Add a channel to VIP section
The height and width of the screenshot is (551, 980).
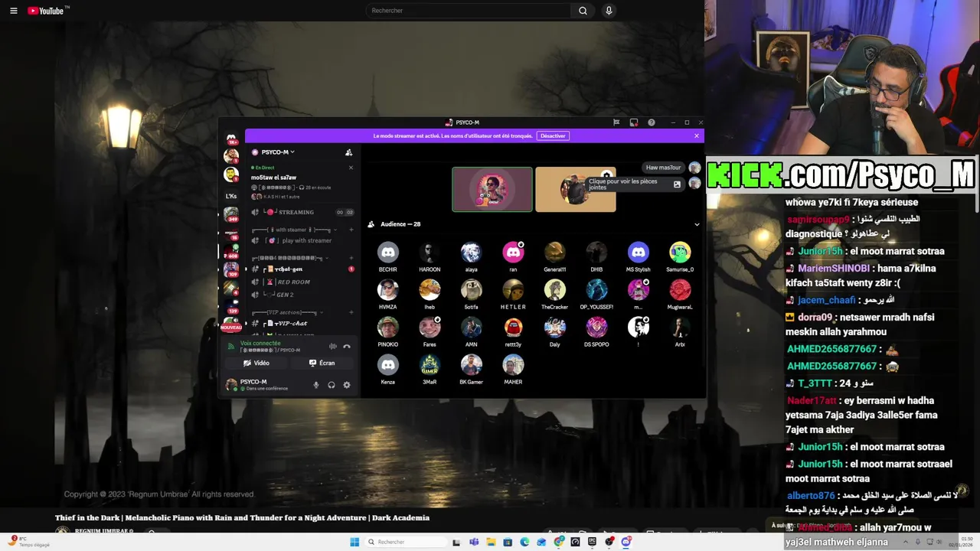click(x=351, y=312)
